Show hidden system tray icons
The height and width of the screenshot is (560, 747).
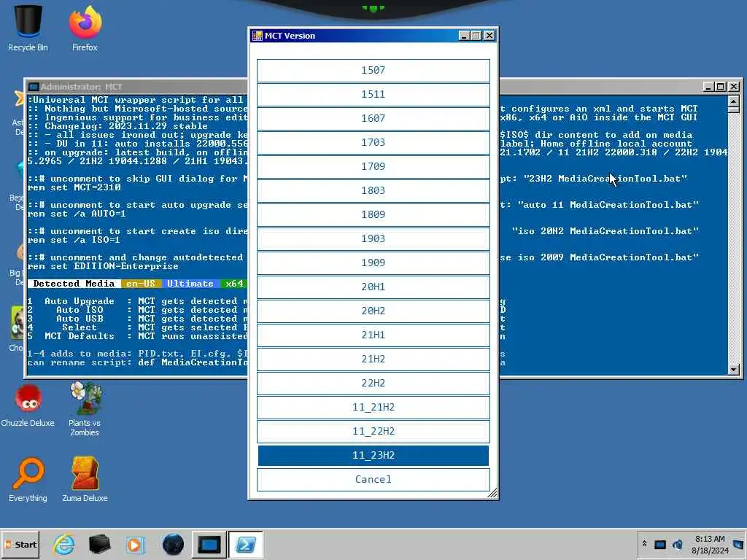click(645, 543)
